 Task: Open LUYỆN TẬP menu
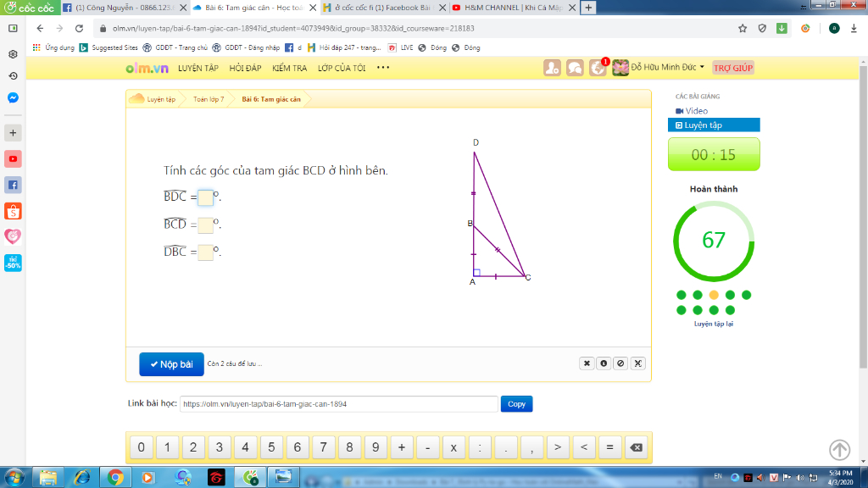(198, 68)
